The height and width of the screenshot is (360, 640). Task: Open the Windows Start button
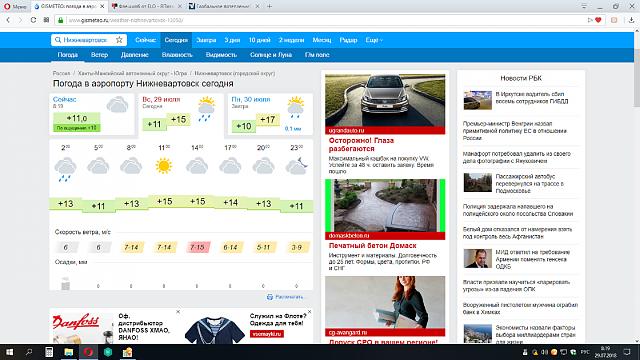click(9, 352)
